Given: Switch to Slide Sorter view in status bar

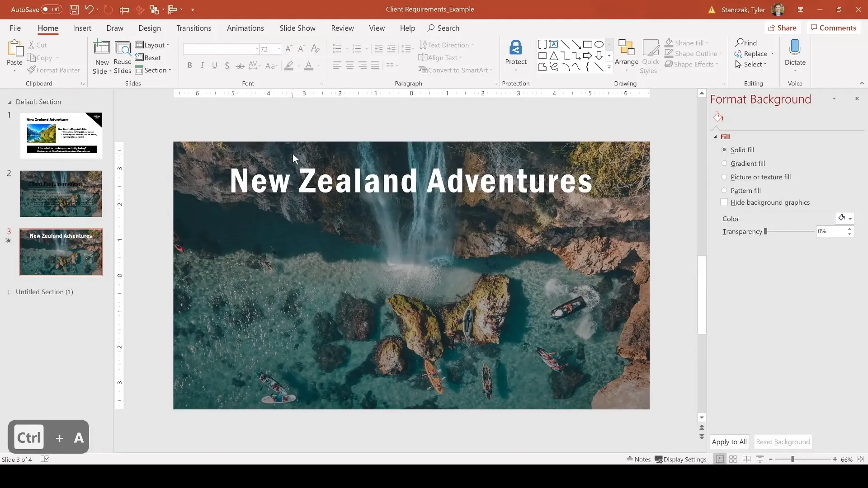Looking at the screenshot, I should (x=733, y=459).
